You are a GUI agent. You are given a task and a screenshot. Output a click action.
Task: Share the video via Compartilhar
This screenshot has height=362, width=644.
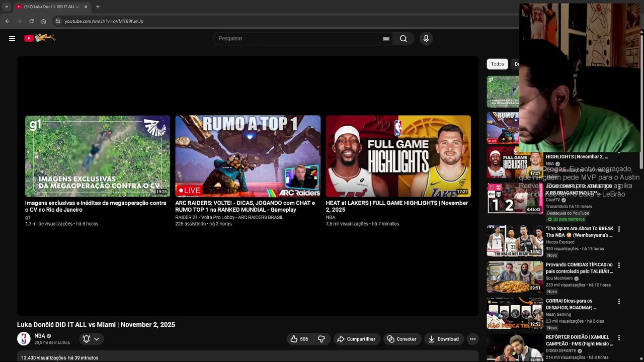point(356,339)
